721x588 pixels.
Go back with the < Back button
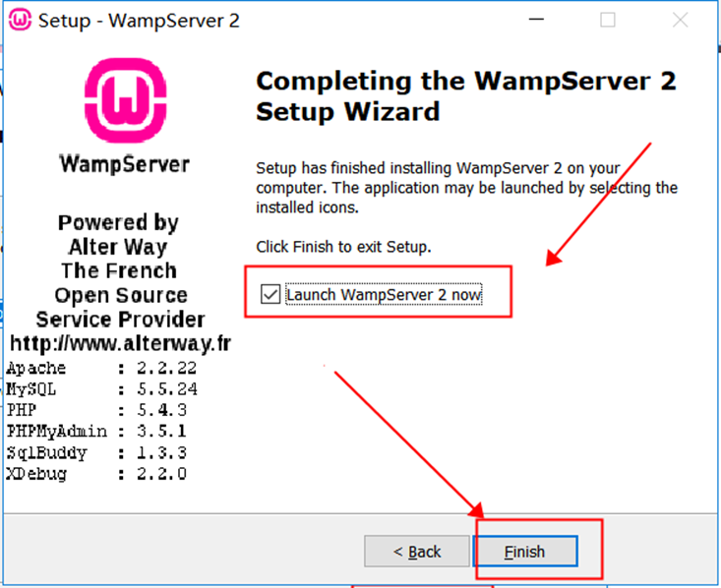tap(417, 552)
